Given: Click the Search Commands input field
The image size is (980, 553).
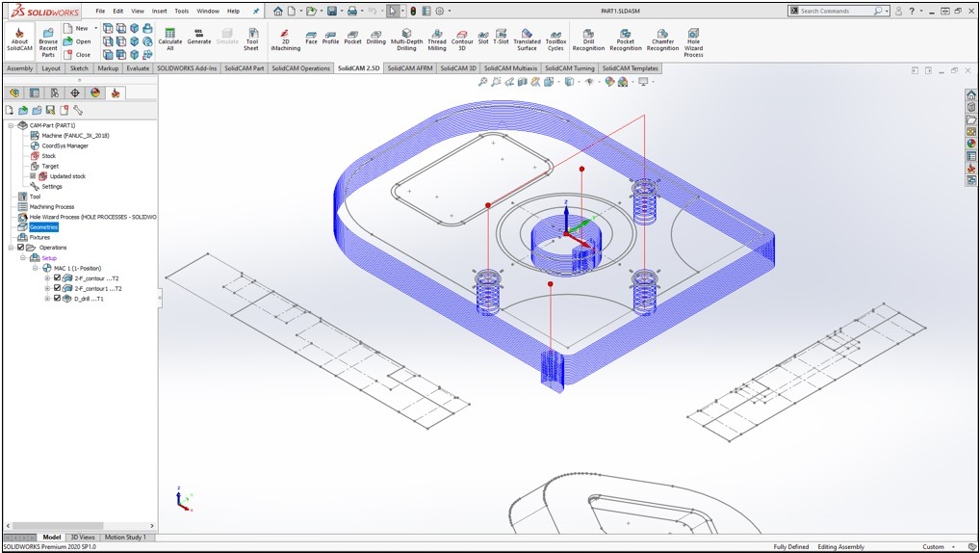Looking at the screenshot, I should (x=836, y=11).
